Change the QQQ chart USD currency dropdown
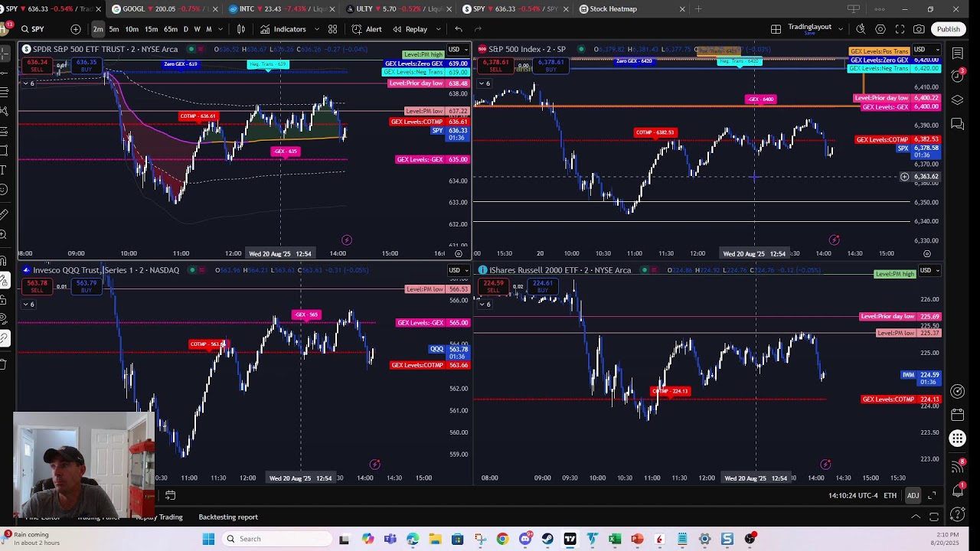980x551 pixels. coord(458,270)
